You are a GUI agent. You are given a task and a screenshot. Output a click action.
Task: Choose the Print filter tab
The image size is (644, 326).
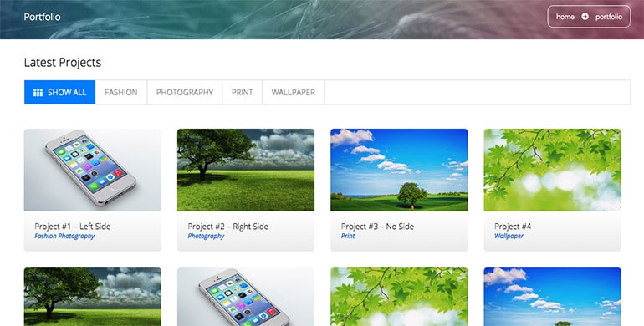click(x=243, y=93)
